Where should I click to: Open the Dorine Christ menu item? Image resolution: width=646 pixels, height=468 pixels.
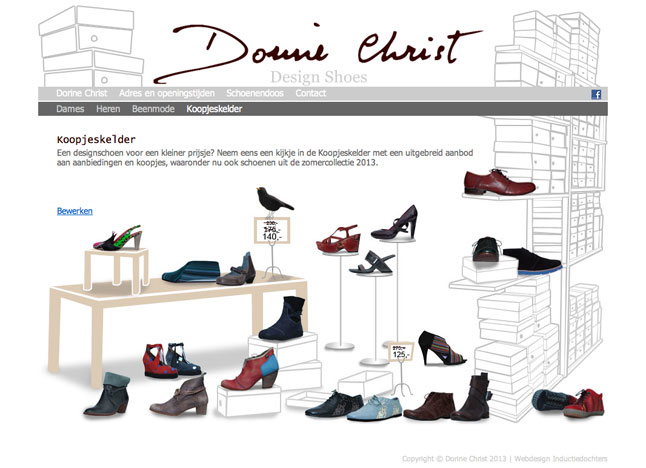(x=81, y=93)
